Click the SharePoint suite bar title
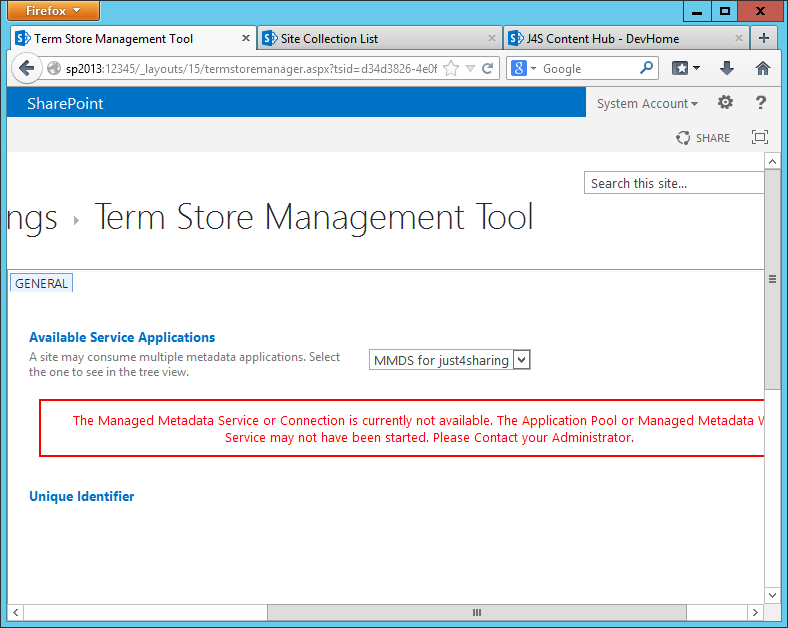This screenshot has width=788, height=628. click(x=65, y=103)
